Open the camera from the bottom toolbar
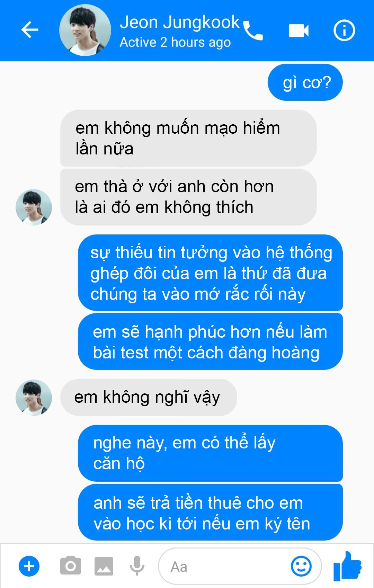374x588 pixels. [x=71, y=566]
